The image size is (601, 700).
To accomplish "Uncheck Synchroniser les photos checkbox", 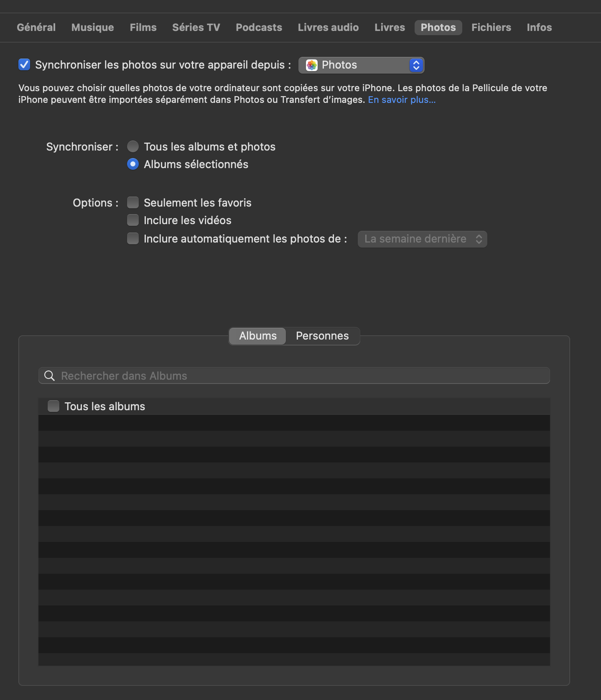I will pyautogui.click(x=24, y=65).
